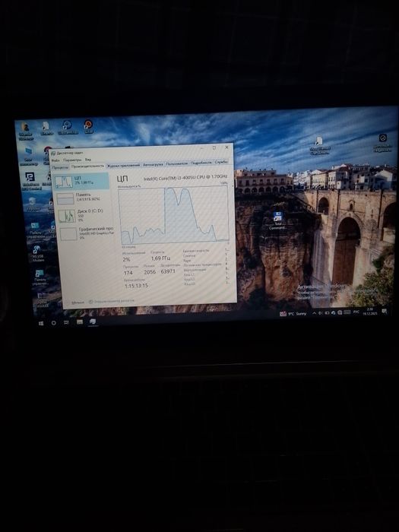Open the Параметры menu

(72, 160)
